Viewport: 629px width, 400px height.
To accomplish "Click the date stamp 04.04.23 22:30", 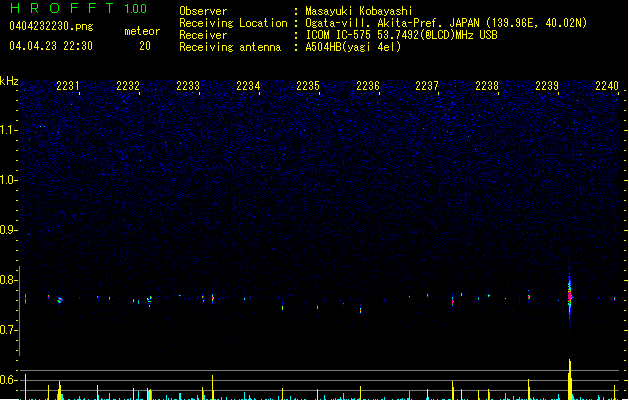I will (x=51, y=46).
